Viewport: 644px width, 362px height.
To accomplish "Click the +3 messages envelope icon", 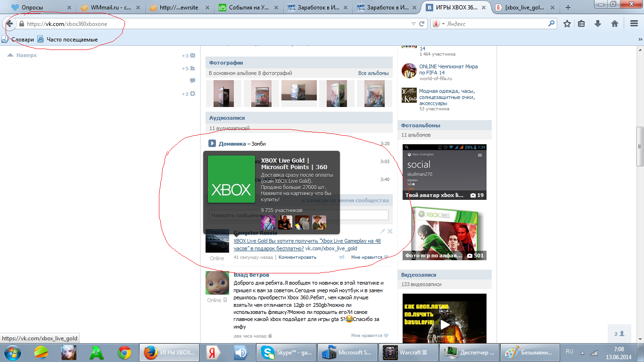I will click(192, 56).
